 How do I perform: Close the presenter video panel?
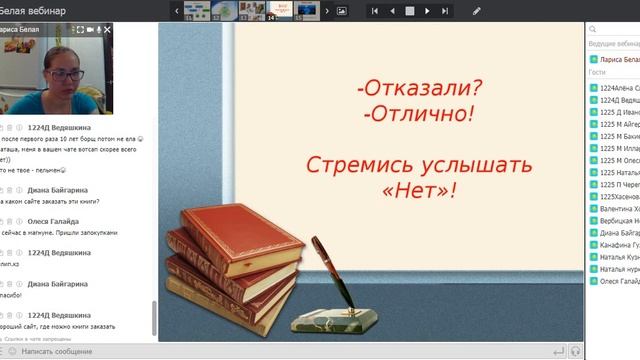pos(107,29)
